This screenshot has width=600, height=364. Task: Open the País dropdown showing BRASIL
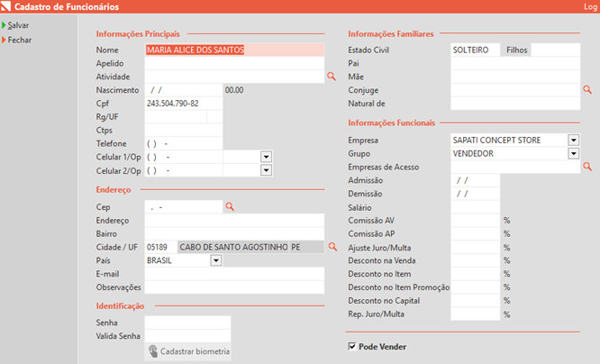pos(216,260)
